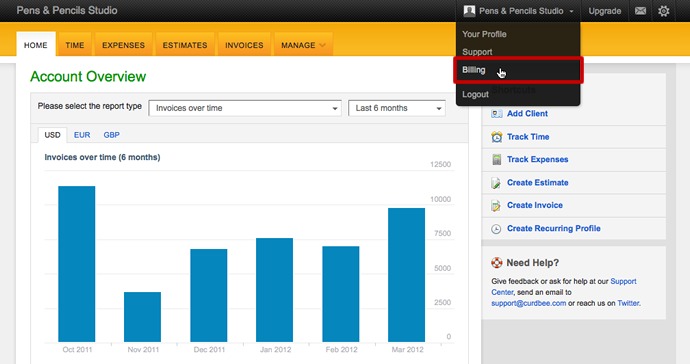
Task: Click the Add Client card icon
Action: tap(497, 114)
